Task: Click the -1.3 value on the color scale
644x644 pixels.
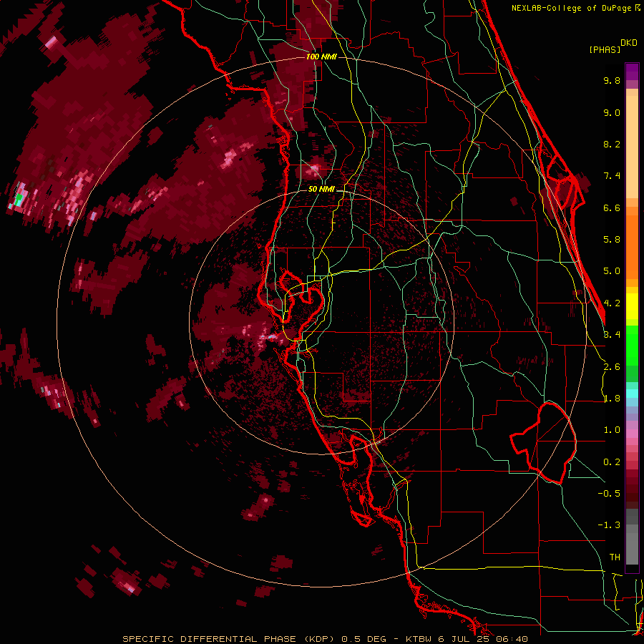Action: point(609,525)
